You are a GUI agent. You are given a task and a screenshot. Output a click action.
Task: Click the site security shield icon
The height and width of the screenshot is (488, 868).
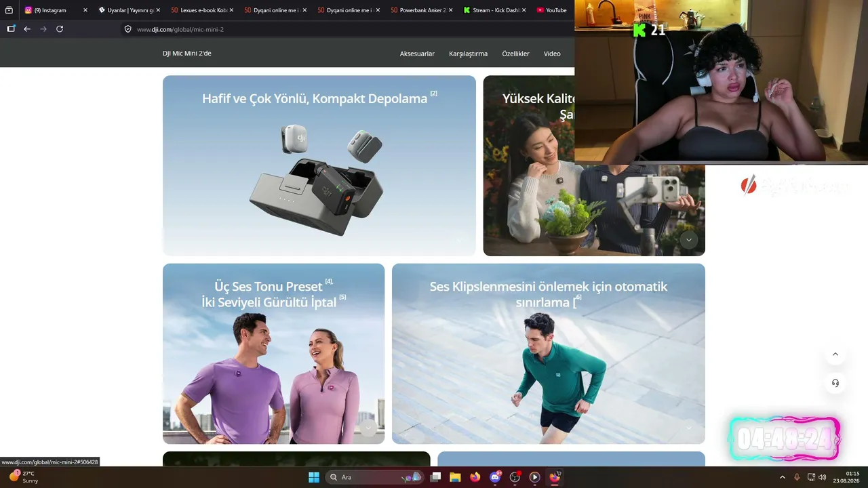click(x=127, y=29)
